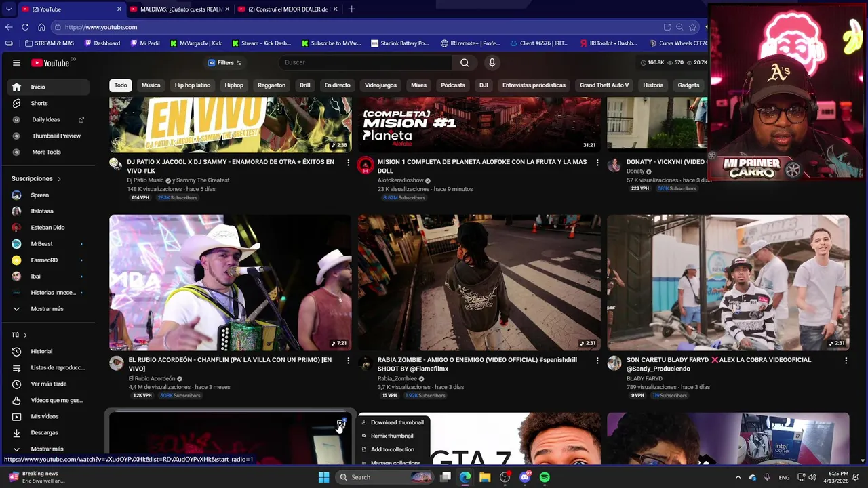Select the Videojuegos filter chip

click(x=380, y=85)
